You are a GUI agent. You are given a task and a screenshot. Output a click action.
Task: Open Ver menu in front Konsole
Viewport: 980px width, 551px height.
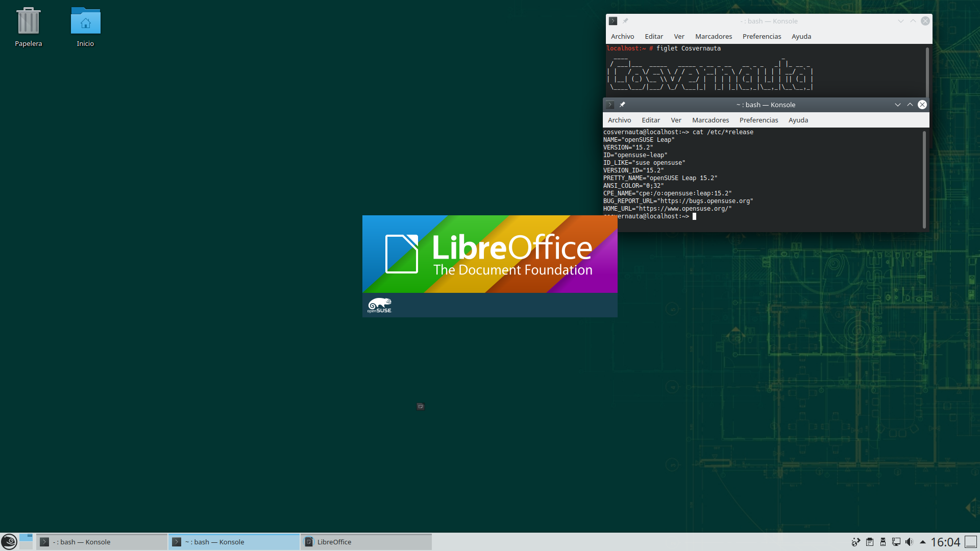tap(676, 120)
